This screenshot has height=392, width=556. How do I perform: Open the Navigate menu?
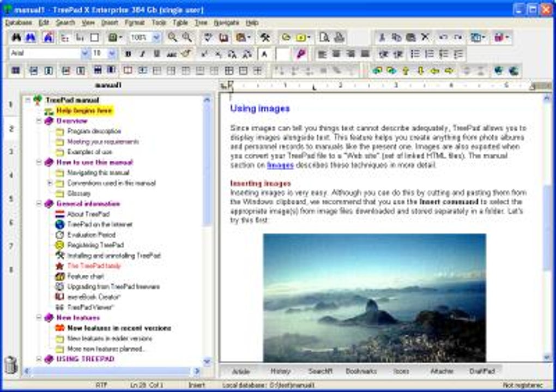[226, 23]
